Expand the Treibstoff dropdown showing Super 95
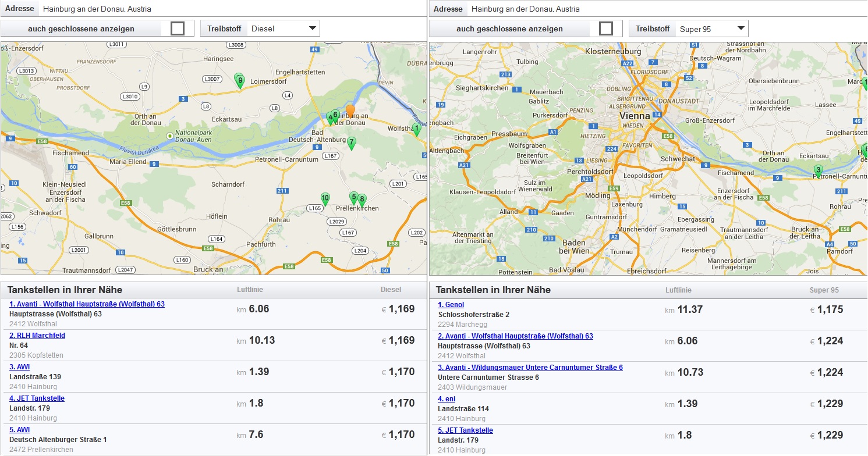The width and height of the screenshot is (868, 456). point(711,28)
